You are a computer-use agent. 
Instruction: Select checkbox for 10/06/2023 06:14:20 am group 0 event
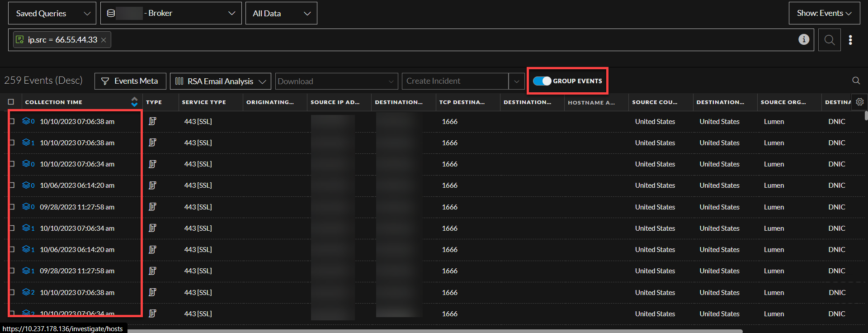click(12, 185)
